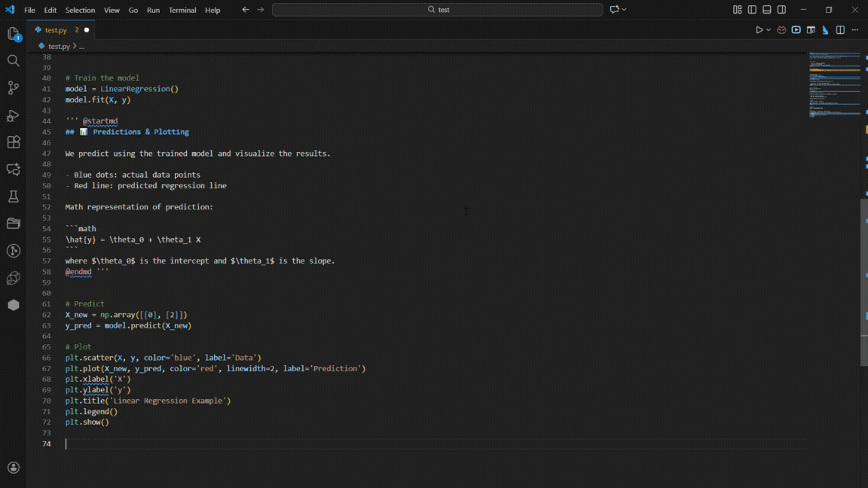
Task: Split the editor right
Action: 840,30
